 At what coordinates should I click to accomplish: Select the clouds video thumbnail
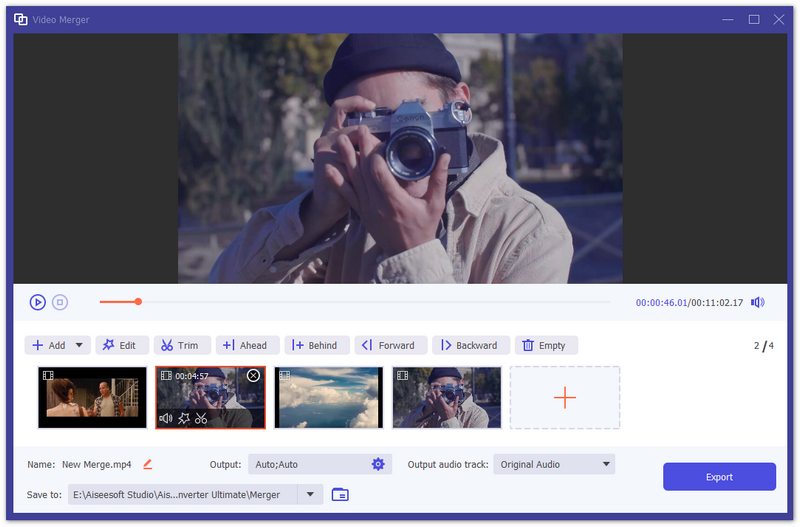coord(329,397)
